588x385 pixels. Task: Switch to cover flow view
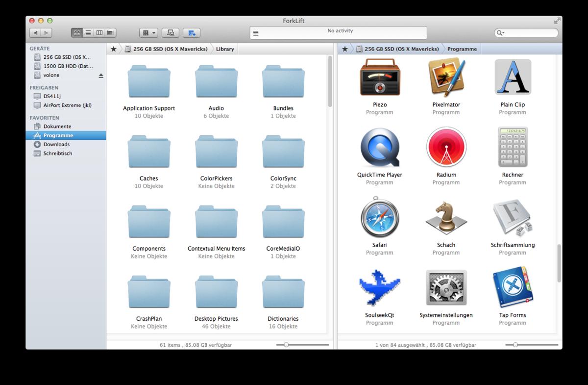111,33
